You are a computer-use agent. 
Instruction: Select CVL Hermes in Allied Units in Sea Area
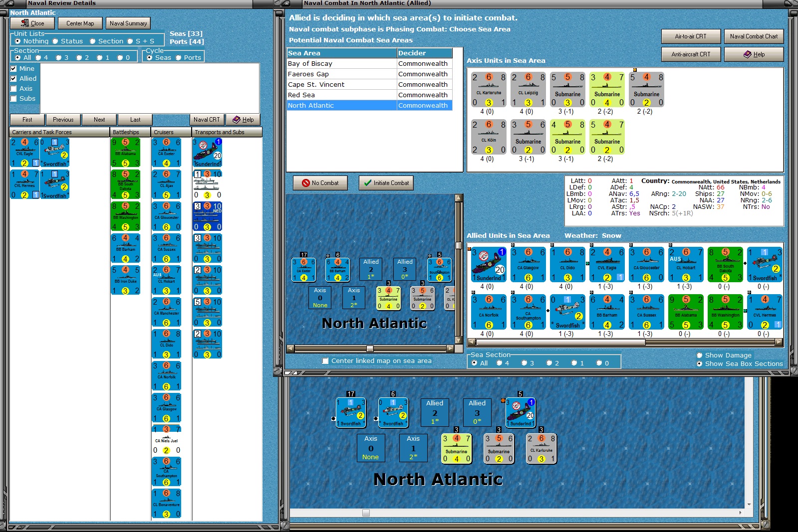tap(765, 312)
